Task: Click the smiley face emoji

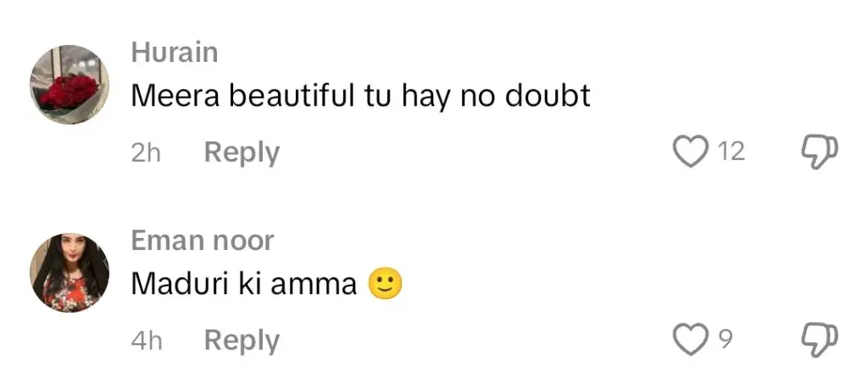Action: point(385,284)
